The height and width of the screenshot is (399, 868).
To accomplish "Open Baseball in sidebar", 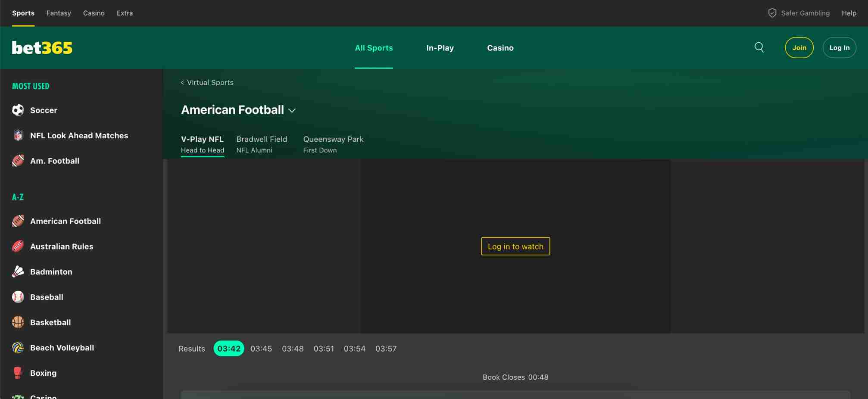I will [x=47, y=297].
